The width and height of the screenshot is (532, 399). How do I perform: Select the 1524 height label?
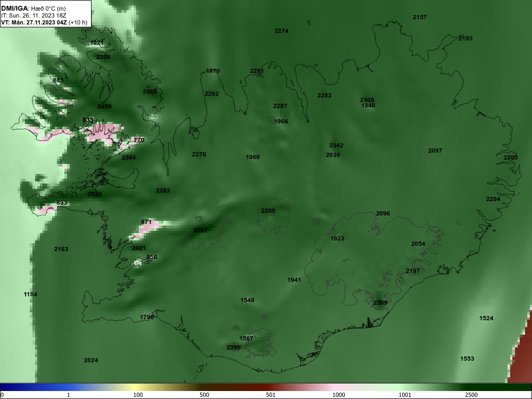[486, 318]
